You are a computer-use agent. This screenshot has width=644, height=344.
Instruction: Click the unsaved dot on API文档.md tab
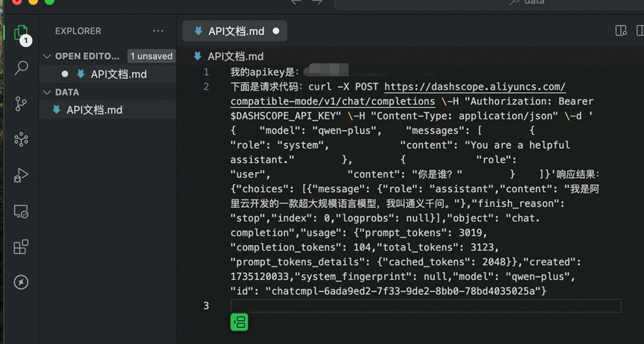(x=275, y=31)
